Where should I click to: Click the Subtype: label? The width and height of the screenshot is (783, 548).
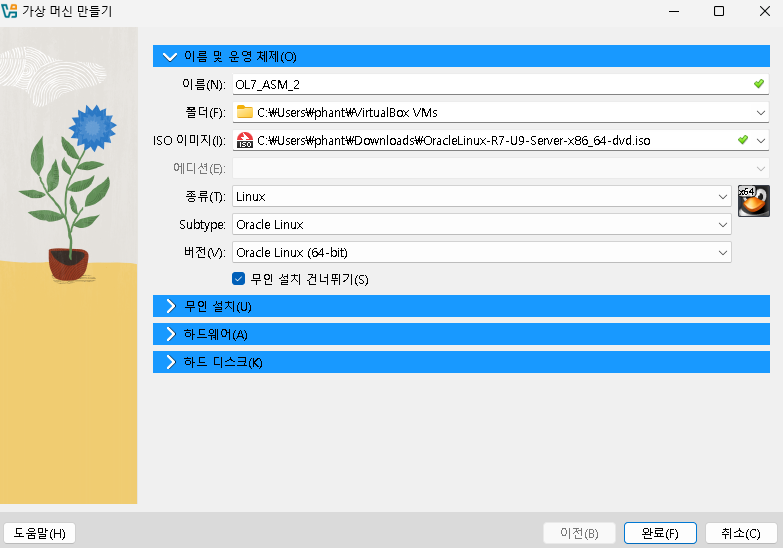pyautogui.click(x=202, y=224)
